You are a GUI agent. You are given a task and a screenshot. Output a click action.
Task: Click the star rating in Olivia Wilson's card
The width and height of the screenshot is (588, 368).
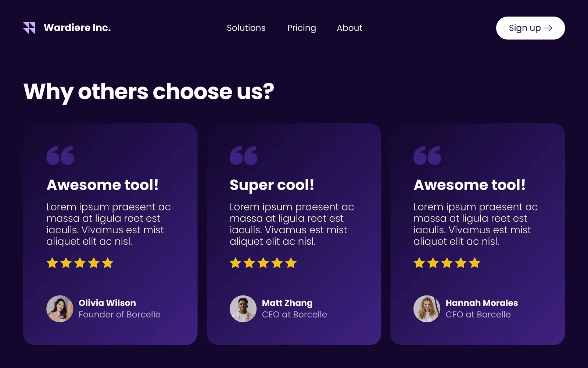[80, 263]
